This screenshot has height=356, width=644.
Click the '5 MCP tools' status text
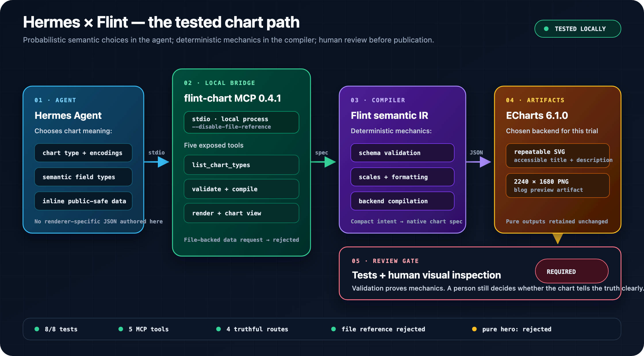point(149,329)
